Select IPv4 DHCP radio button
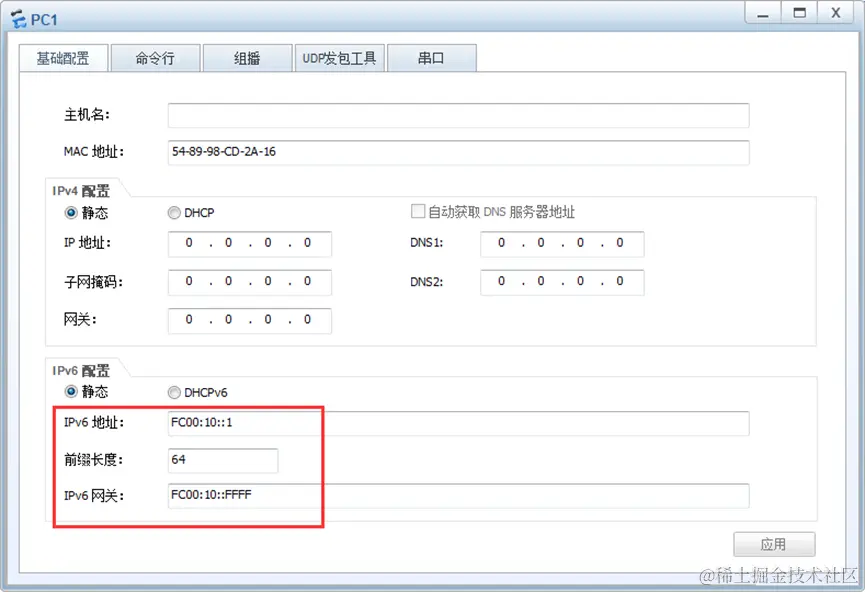 point(174,212)
